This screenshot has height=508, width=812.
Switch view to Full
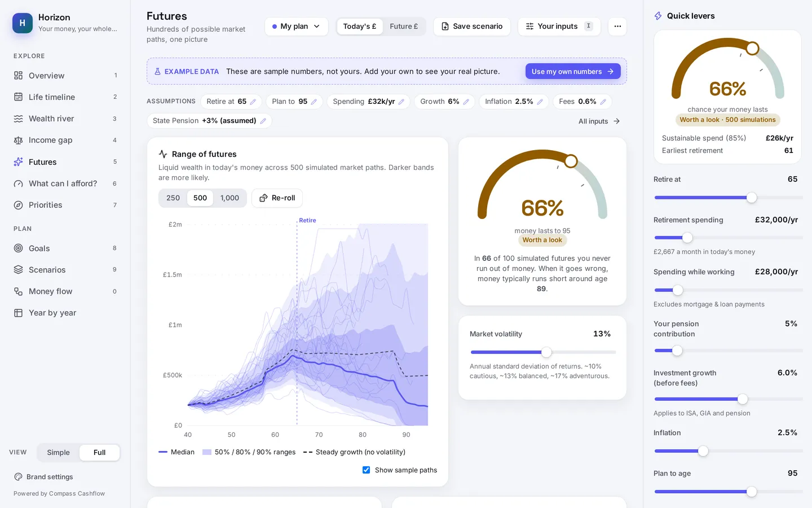100,453
